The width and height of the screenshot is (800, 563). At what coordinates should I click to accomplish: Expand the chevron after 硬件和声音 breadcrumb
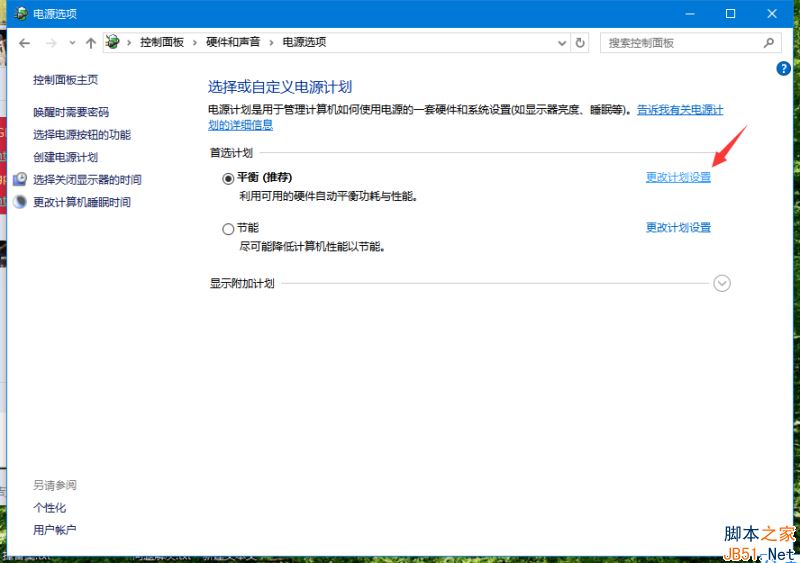(x=271, y=43)
